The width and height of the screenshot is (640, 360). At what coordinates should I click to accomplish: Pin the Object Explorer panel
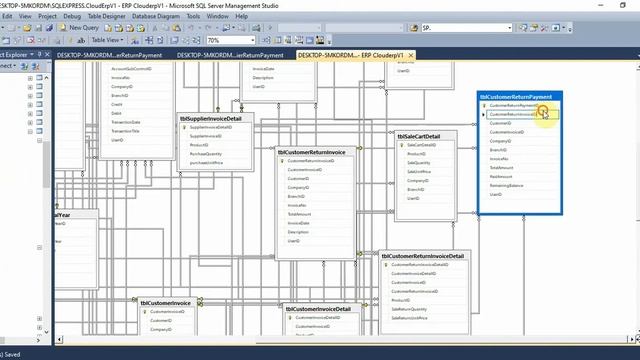[x=40, y=54]
